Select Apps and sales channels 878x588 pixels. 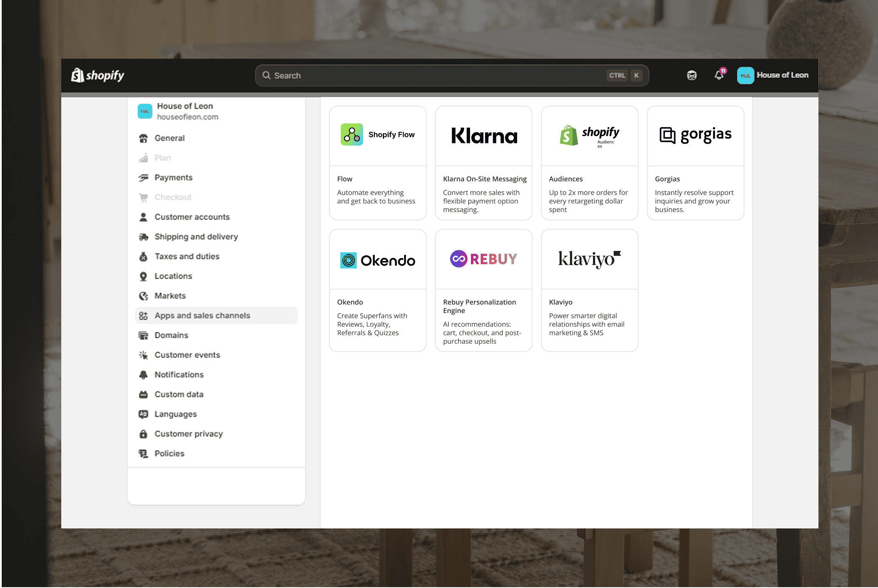[x=216, y=316]
